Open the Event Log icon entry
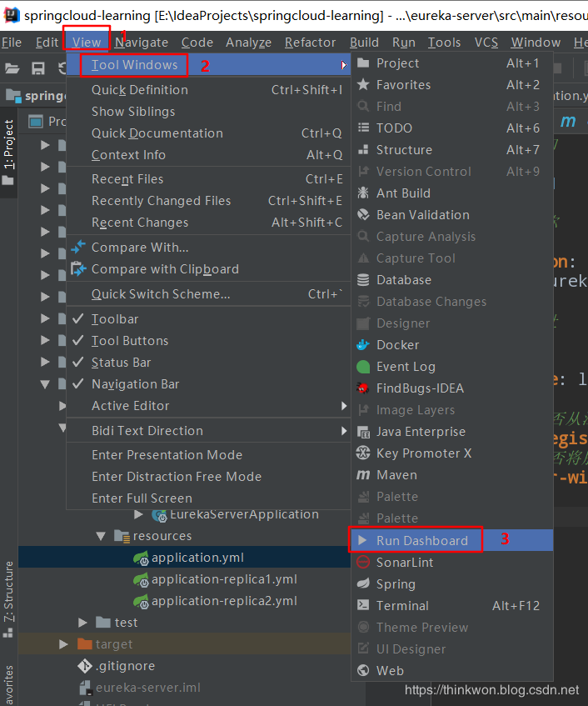Image resolution: width=588 pixels, height=706 pixels. [362, 367]
